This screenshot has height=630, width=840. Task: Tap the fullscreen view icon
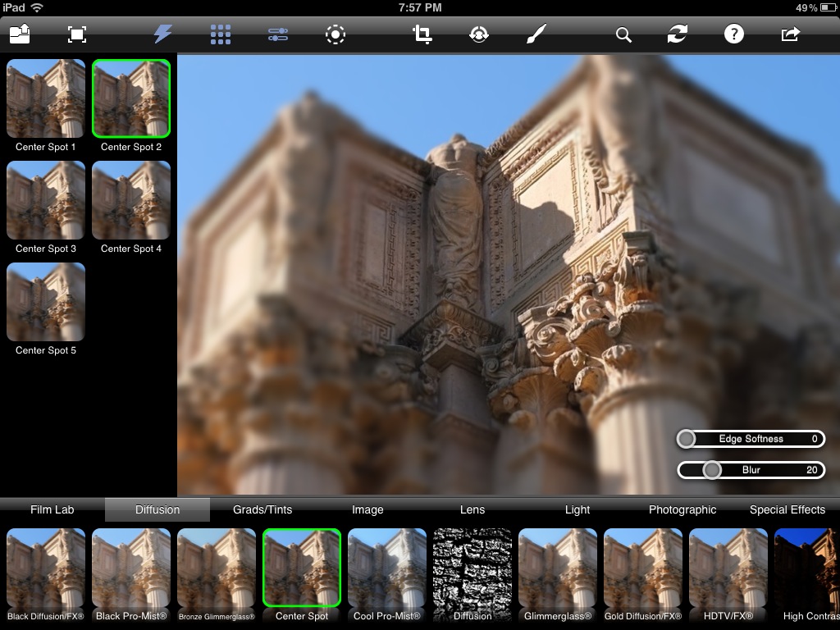tap(76, 34)
